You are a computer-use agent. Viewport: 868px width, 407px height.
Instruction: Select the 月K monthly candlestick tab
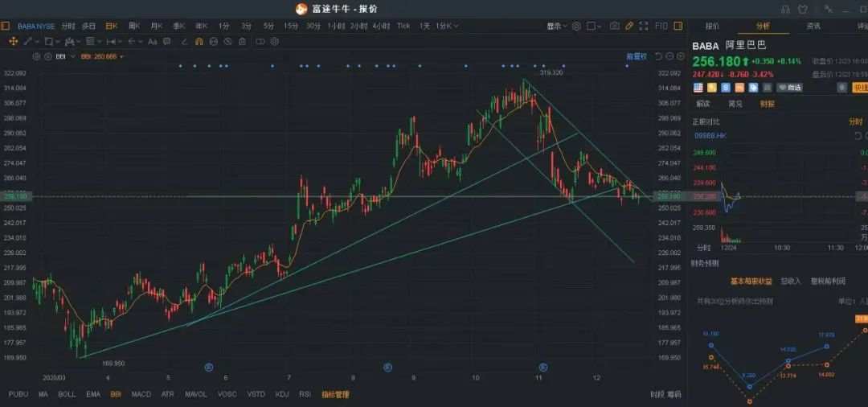coord(157,26)
